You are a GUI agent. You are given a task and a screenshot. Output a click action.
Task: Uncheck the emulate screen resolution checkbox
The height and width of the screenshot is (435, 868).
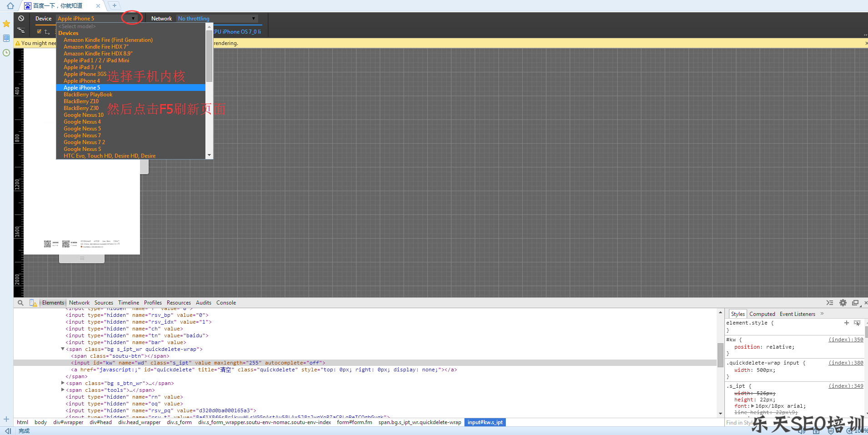(39, 31)
